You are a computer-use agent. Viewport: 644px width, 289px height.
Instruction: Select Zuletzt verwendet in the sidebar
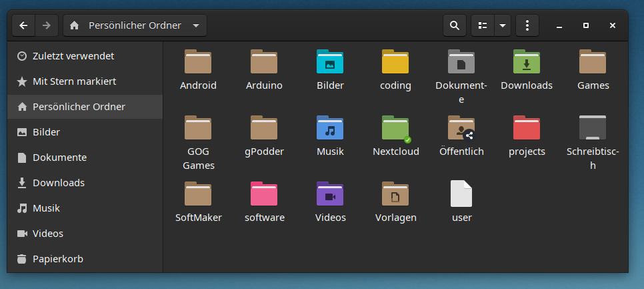pyautogui.click(x=85, y=56)
